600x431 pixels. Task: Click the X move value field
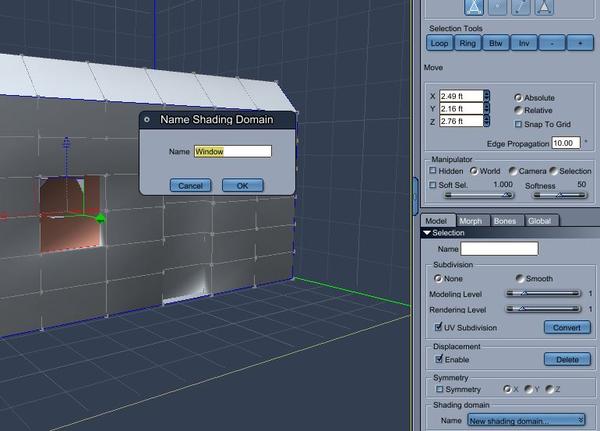coord(461,96)
